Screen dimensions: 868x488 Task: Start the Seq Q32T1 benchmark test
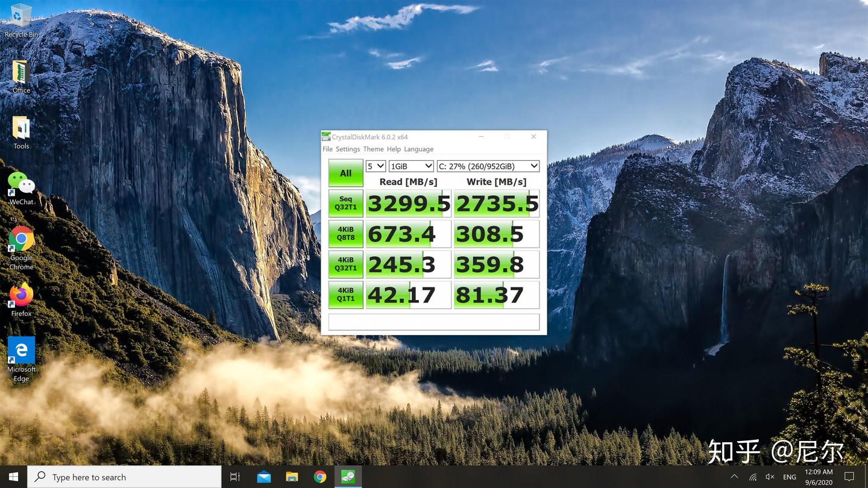click(345, 203)
